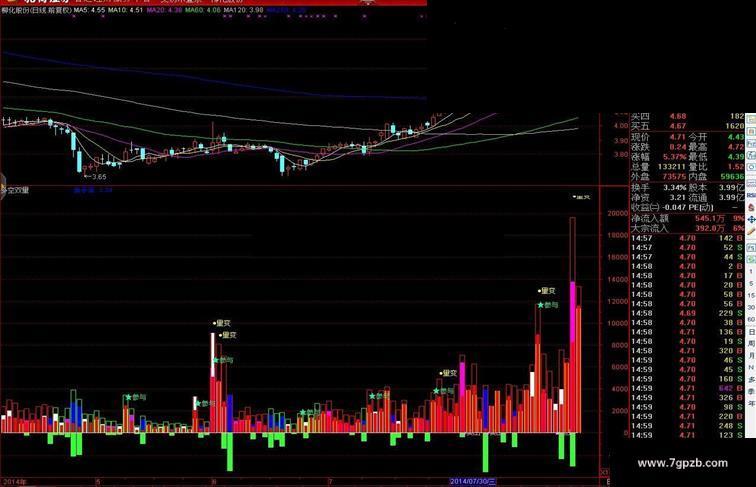Switch chart to weekly (周) period
This screenshot has width=756, height=487.
751,344
